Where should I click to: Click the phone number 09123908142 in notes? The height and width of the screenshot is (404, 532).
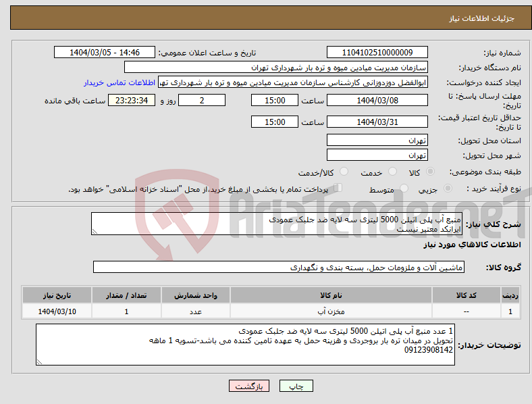pyautogui.click(x=429, y=350)
